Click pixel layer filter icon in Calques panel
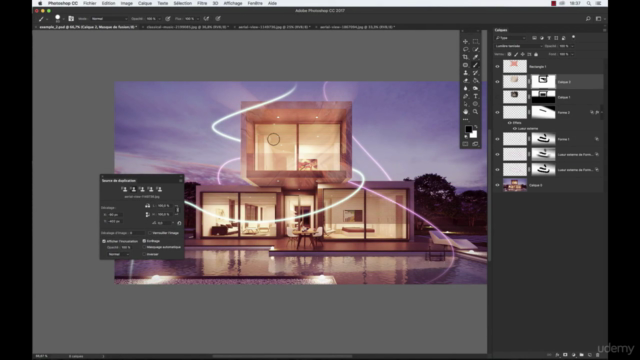This screenshot has height=360, width=640. pyautogui.click(x=534, y=38)
